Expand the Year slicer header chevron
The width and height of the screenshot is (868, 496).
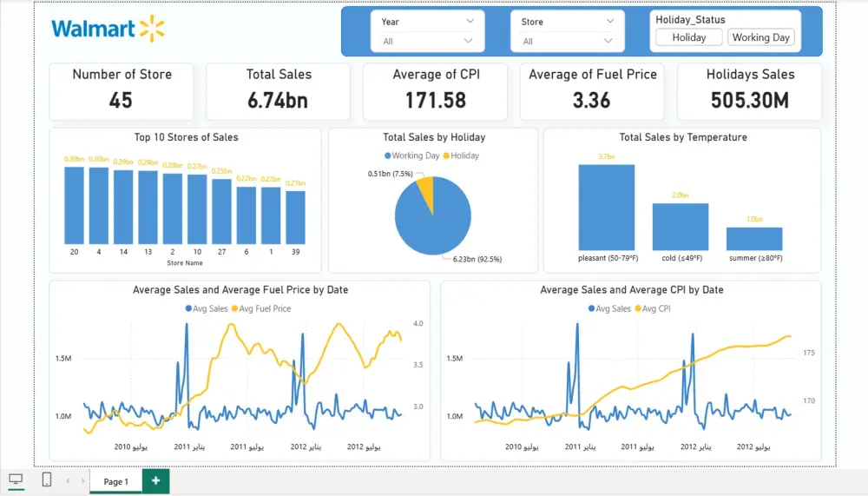[470, 21]
